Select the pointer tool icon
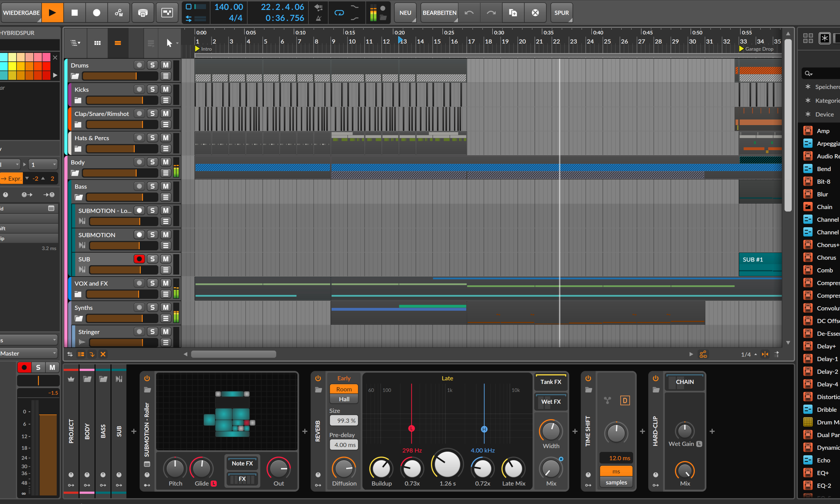 pyautogui.click(x=169, y=43)
